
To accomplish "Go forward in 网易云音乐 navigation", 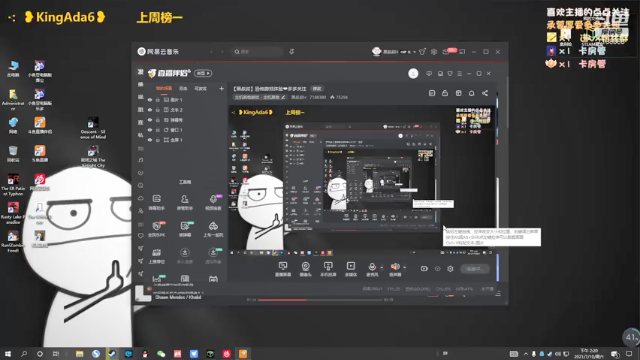I will coord(222,52).
